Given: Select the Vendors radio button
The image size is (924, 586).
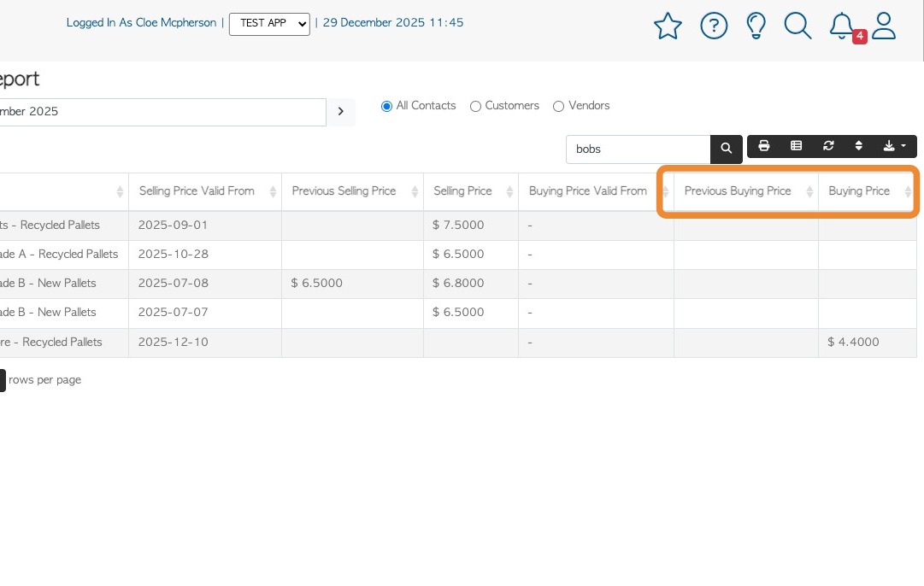Looking at the screenshot, I should tap(559, 107).
